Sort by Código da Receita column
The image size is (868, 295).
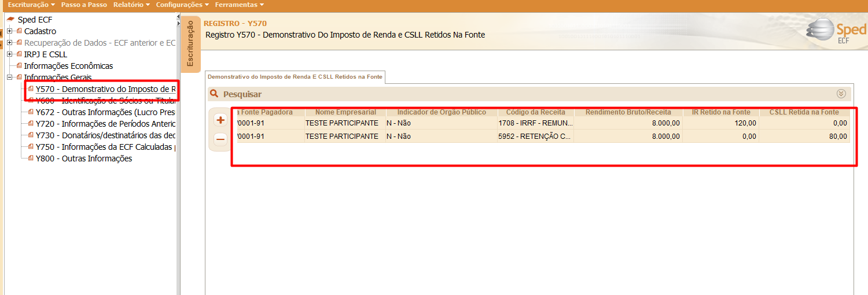536,112
